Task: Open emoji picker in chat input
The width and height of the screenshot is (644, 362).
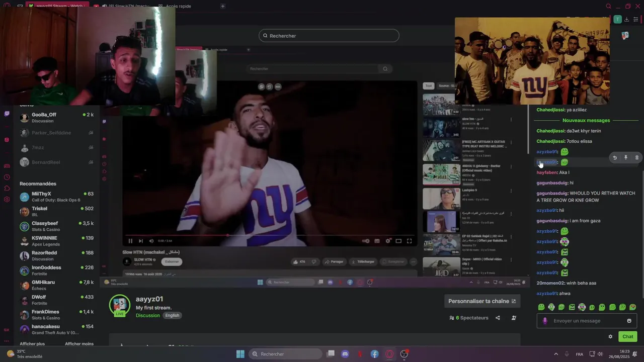Action: click(629, 321)
